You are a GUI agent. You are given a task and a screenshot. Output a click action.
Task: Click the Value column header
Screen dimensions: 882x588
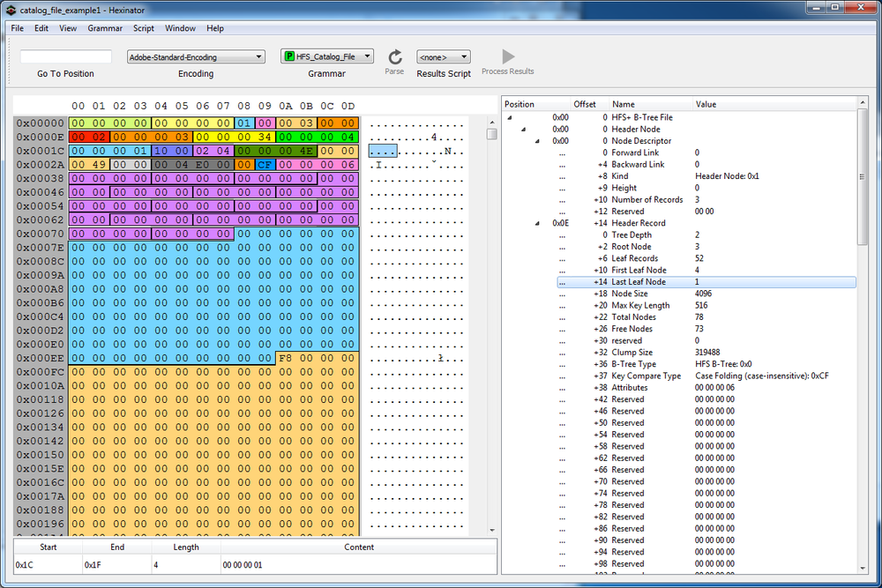(x=774, y=104)
